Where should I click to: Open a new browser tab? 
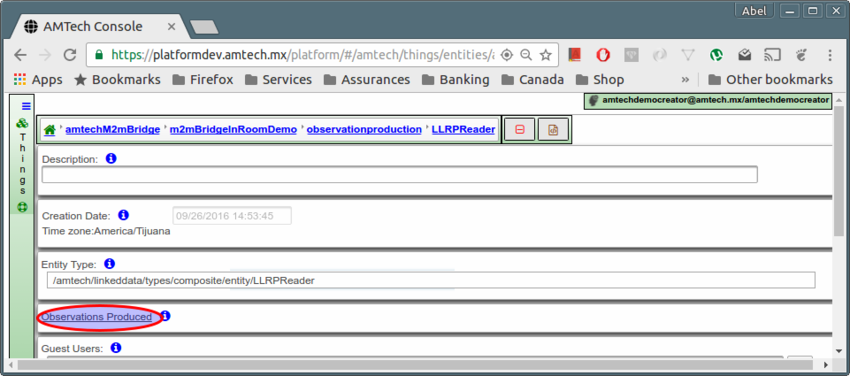(204, 27)
